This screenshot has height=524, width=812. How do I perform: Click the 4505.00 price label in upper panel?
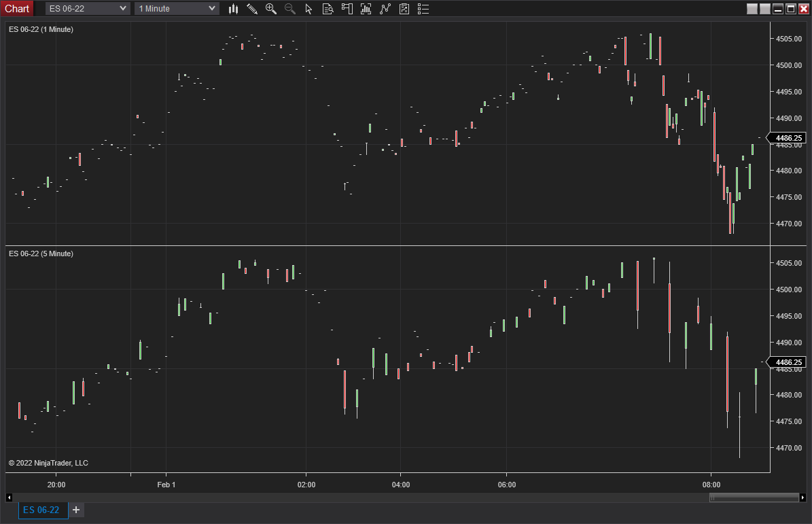789,39
